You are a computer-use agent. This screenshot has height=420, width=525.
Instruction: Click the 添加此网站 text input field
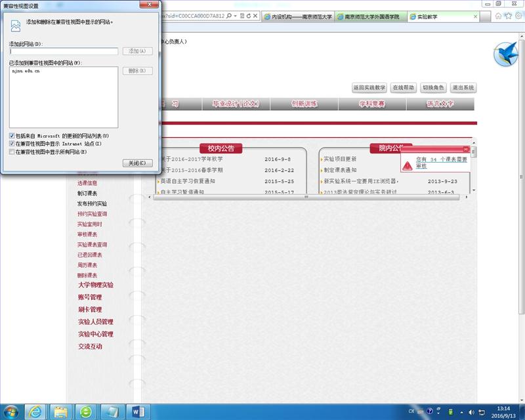click(x=64, y=51)
